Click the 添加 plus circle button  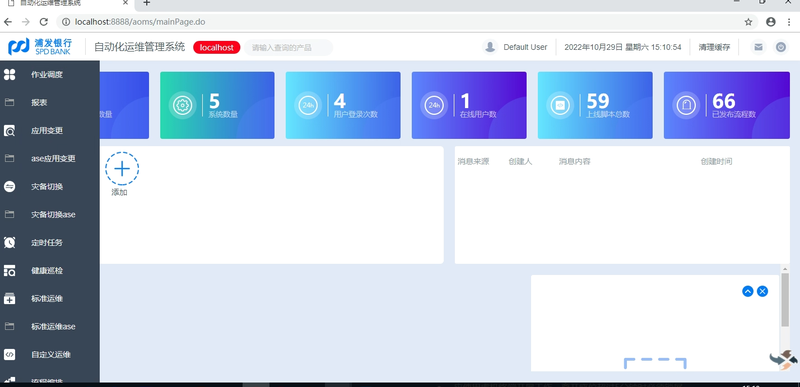click(x=122, y=169)
